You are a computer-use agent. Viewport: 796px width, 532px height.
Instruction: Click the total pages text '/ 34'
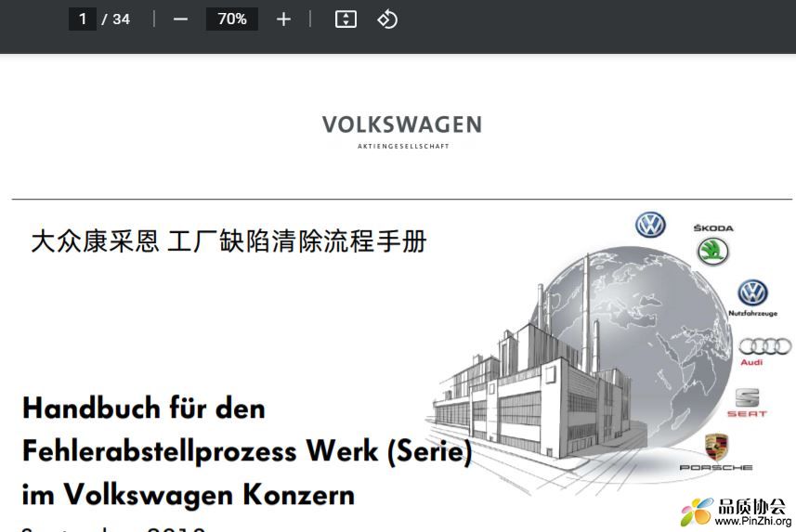point(116,19)
